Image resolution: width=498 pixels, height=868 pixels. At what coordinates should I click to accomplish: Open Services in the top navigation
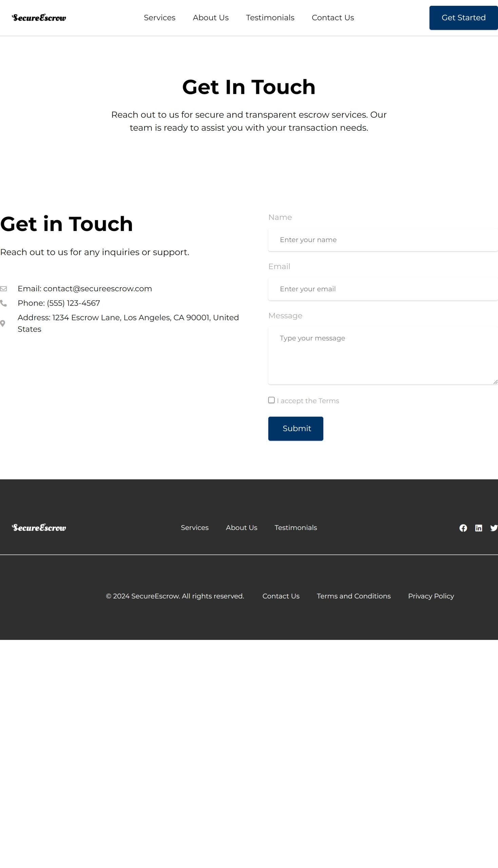click(x=159, y=18)
